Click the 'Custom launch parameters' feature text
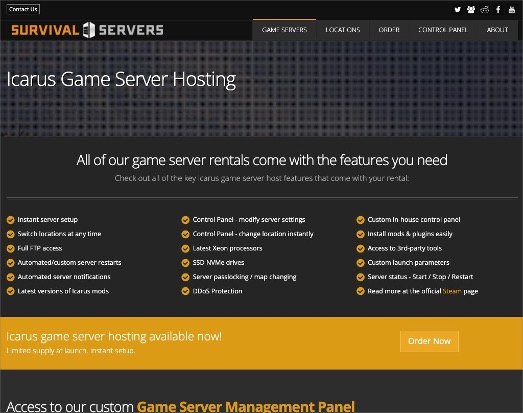The image size is (523, 413). [x=408, y=263]
